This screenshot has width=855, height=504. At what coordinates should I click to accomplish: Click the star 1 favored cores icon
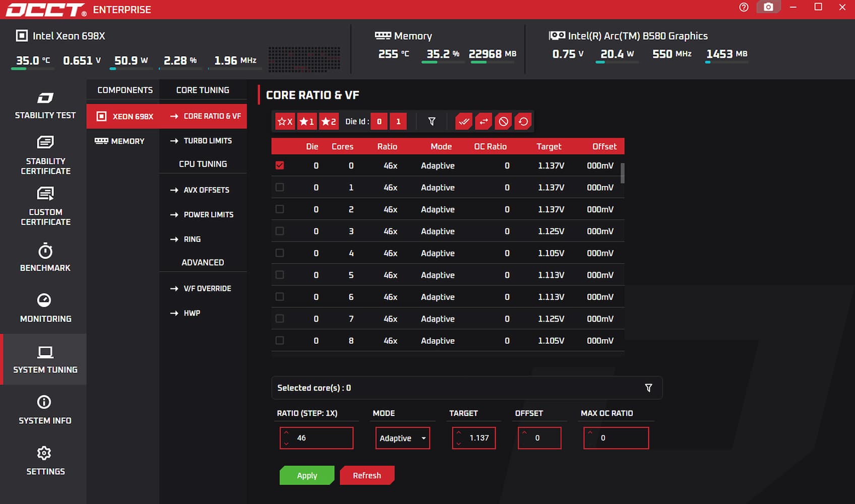point(307,121)
